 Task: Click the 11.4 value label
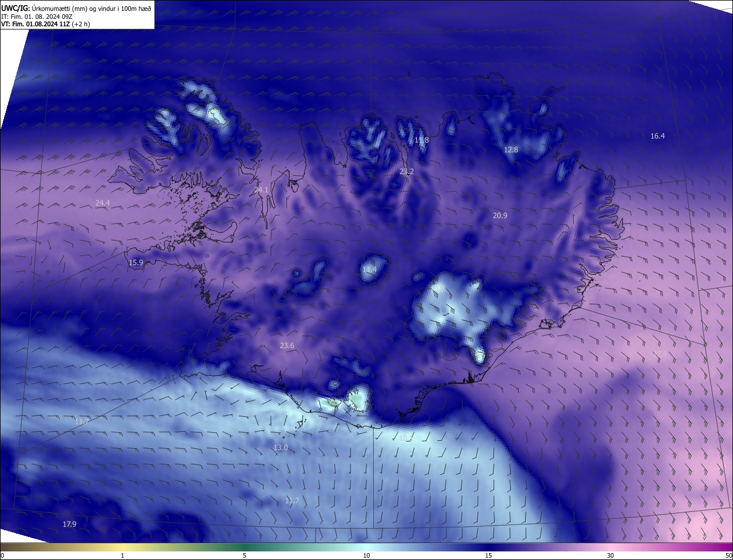tap(369, 270)
